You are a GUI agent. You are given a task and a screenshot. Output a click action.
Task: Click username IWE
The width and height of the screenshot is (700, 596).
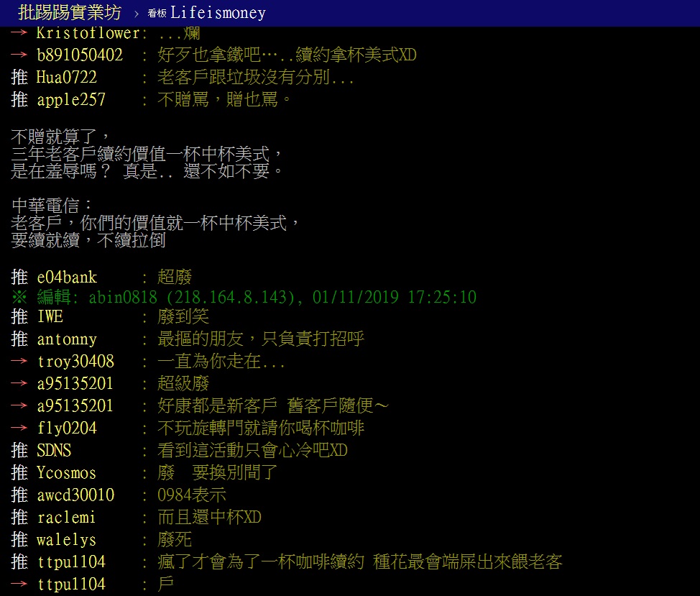(50, 317)
